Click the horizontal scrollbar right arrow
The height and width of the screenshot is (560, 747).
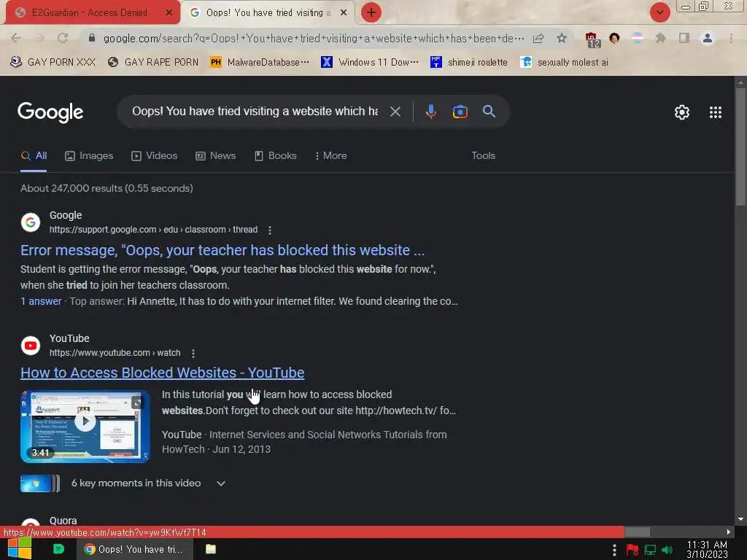(x=729, y=532)
